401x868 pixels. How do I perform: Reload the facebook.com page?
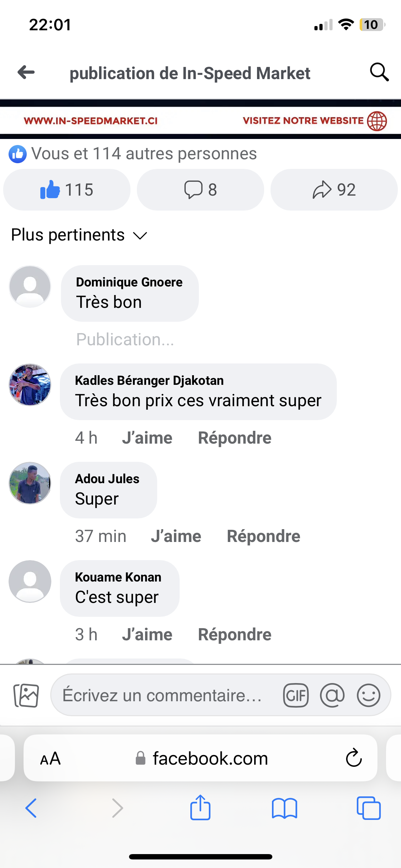354,758
